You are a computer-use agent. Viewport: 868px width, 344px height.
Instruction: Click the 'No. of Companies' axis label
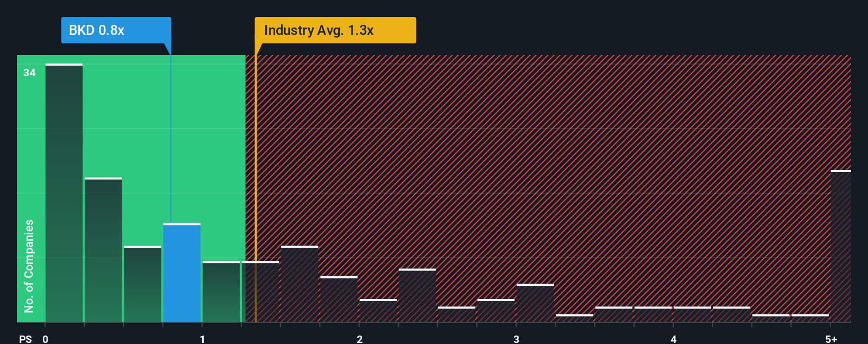point(29,266)
